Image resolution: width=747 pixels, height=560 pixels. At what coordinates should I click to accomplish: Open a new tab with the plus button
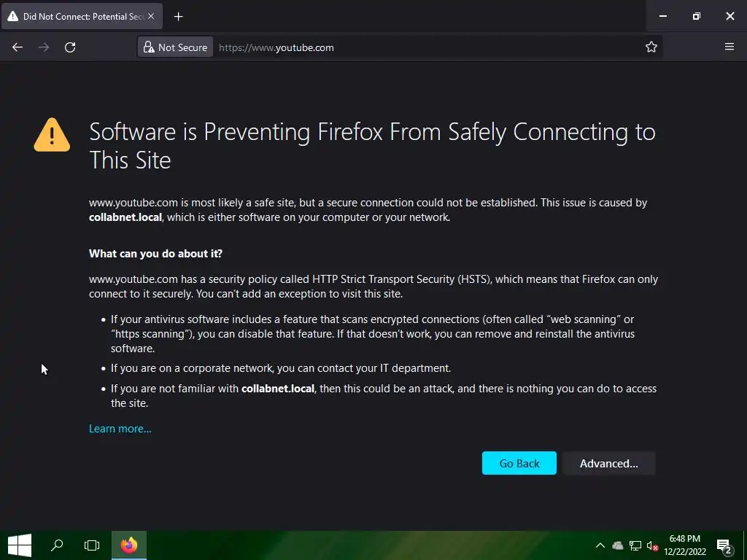tap(178, 16)
